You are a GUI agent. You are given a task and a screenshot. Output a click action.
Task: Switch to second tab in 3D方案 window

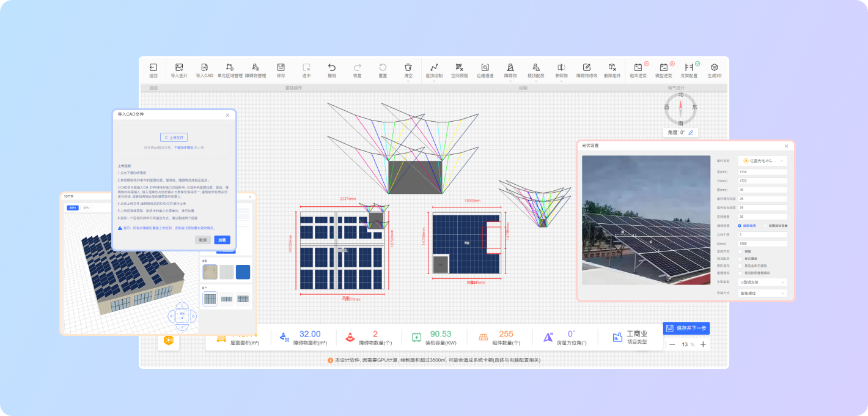tap(86, 208)
